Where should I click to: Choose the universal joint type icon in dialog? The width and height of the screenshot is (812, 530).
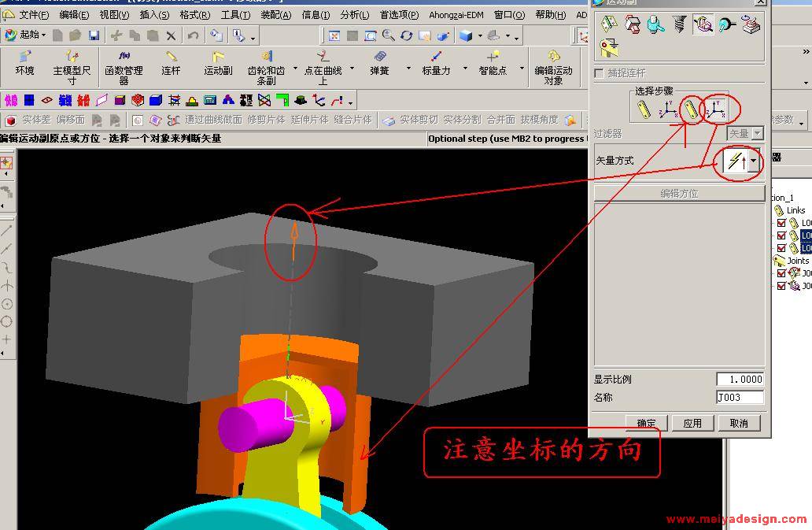click(x=703, y=24)
